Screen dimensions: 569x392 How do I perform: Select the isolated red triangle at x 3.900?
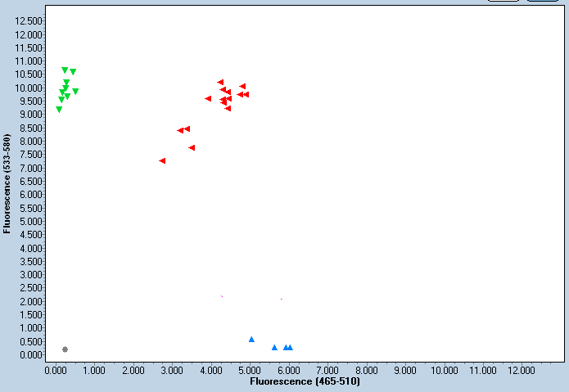point(208,98)
